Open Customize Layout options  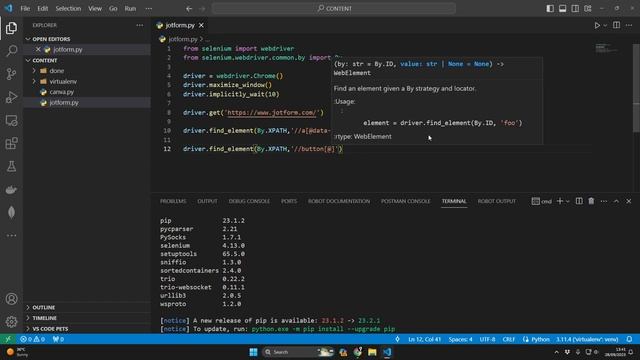[x=588, y=9]
